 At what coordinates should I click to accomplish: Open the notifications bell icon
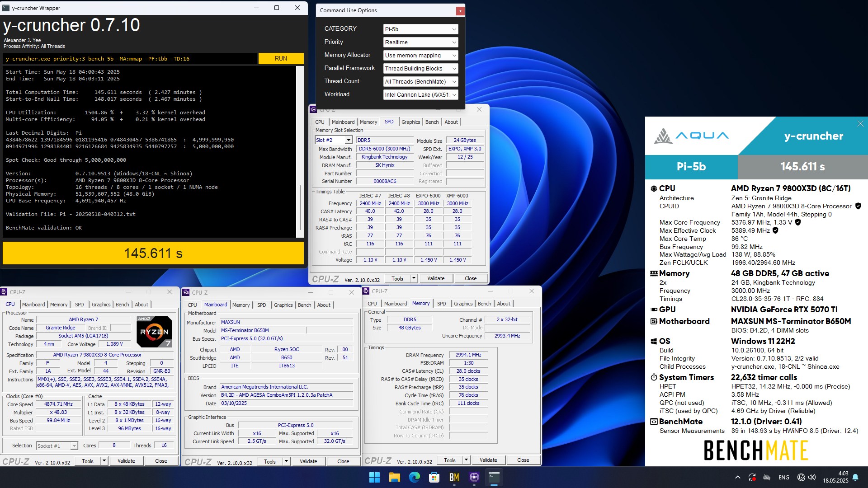pyautogui.click(x=855, y=477)
